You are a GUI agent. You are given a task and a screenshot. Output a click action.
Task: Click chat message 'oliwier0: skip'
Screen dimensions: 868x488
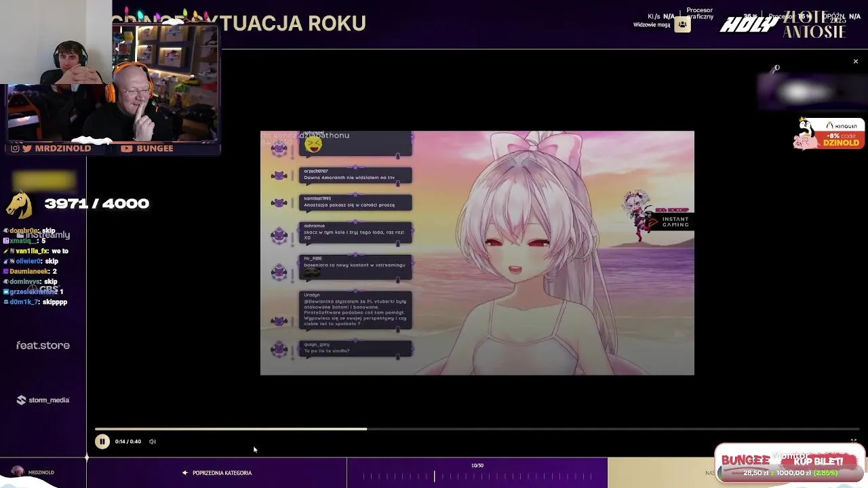(x=32, y=261)
